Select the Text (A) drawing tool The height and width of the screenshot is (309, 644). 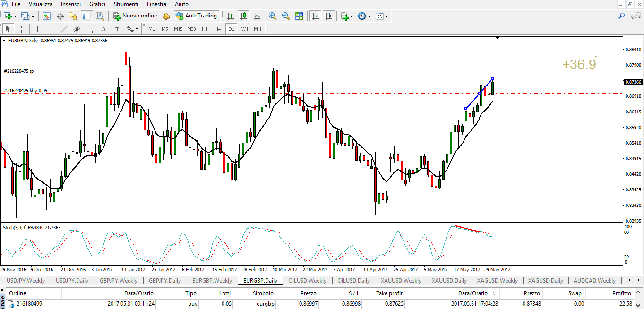coord(104,29)
